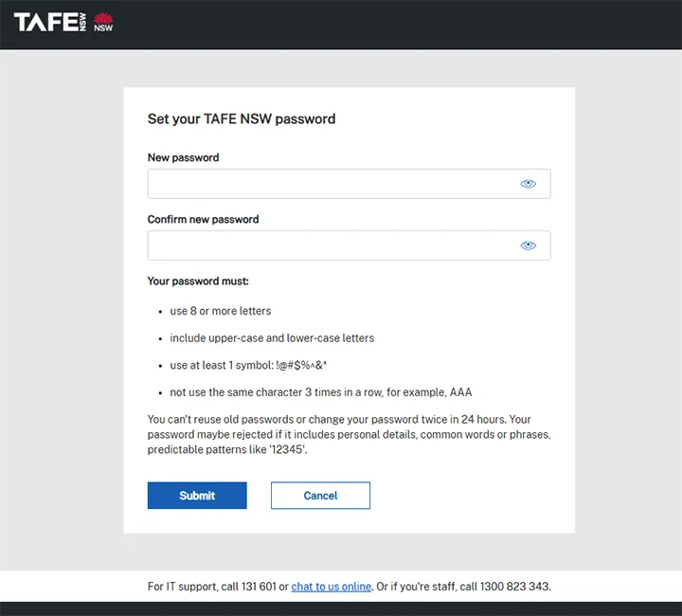Open the chat to us online link
Screen dimensions: 682x616
(x=331, y=587)
